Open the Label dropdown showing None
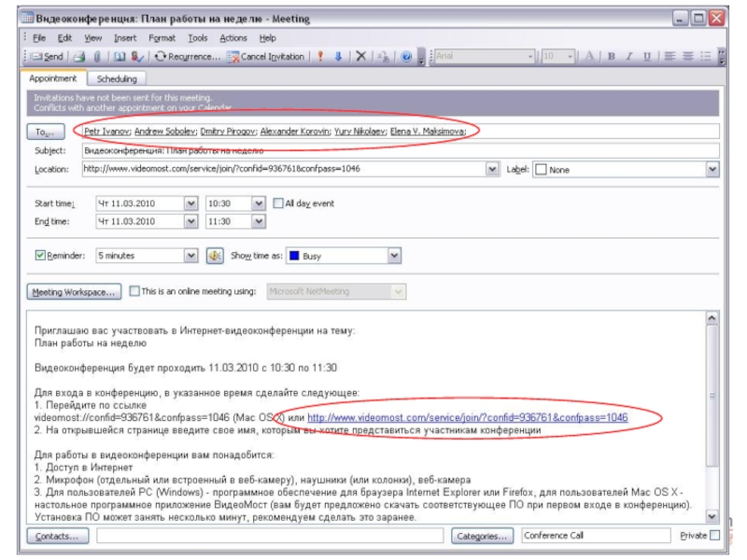Screen dimensions: 747x560 [x=712, y=170]
